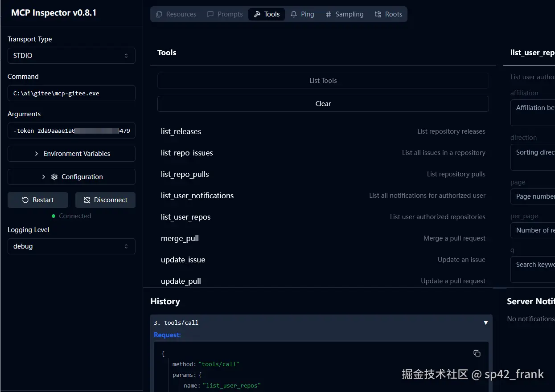555x392 pixels.
Task: Switch to the Prompts tab
Action: (225, 14)
